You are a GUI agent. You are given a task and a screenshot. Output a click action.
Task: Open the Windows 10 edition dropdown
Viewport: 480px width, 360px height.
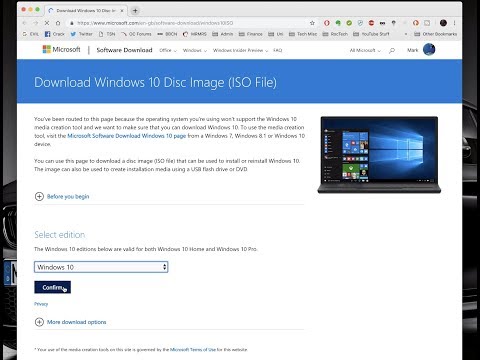coord(101,267)
